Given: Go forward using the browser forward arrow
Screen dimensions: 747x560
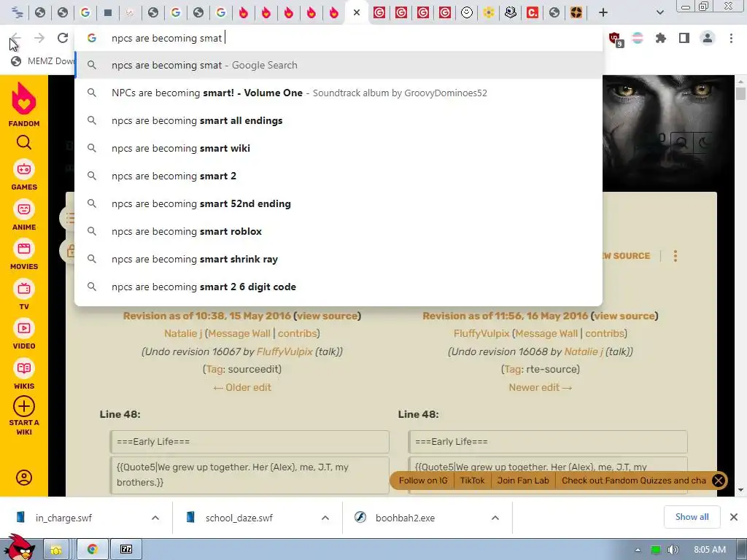Looking at the screenshot, I should coord(39,38).
